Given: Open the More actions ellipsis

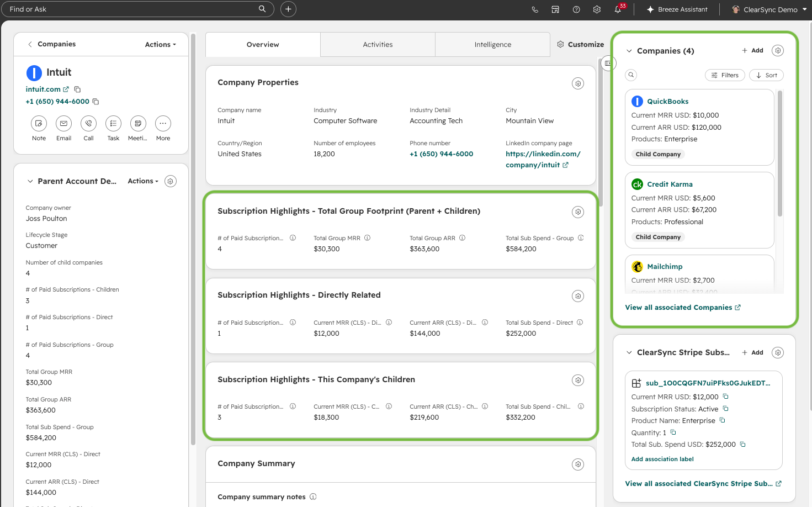Looking at the screenshot, I should [163, 124].
